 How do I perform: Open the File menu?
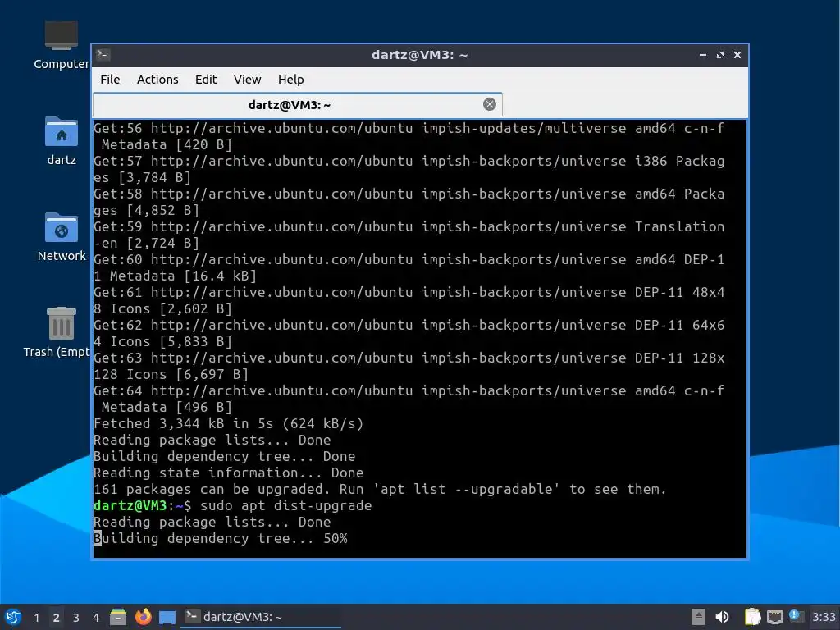click(x=110, y=80)
